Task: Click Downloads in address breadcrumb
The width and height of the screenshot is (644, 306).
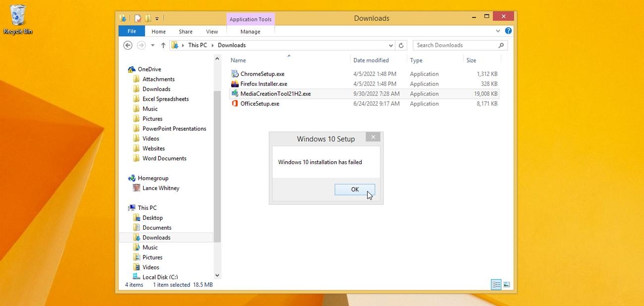Action: [232, 45]
